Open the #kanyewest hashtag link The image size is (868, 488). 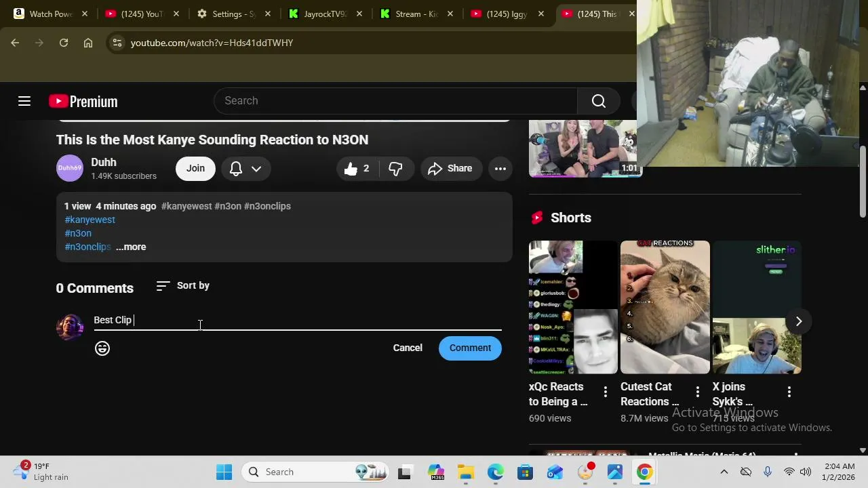tap(90, 220)
